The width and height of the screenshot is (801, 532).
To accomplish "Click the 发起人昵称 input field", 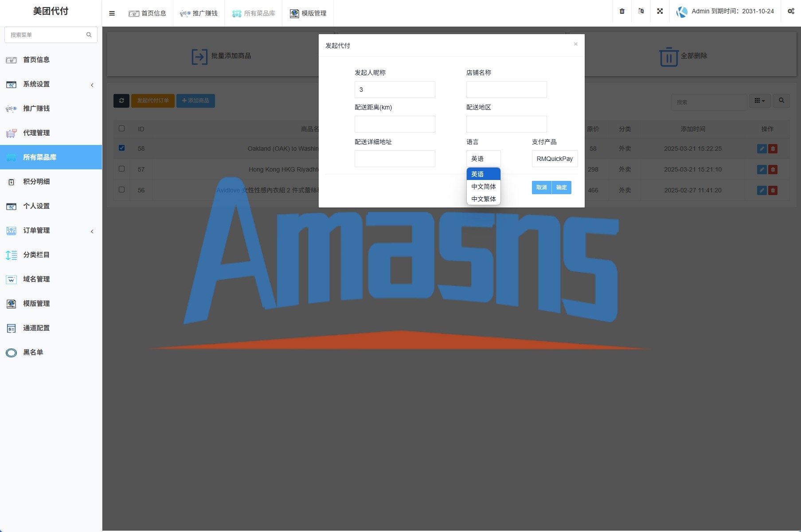I will (x=395, y=90).
